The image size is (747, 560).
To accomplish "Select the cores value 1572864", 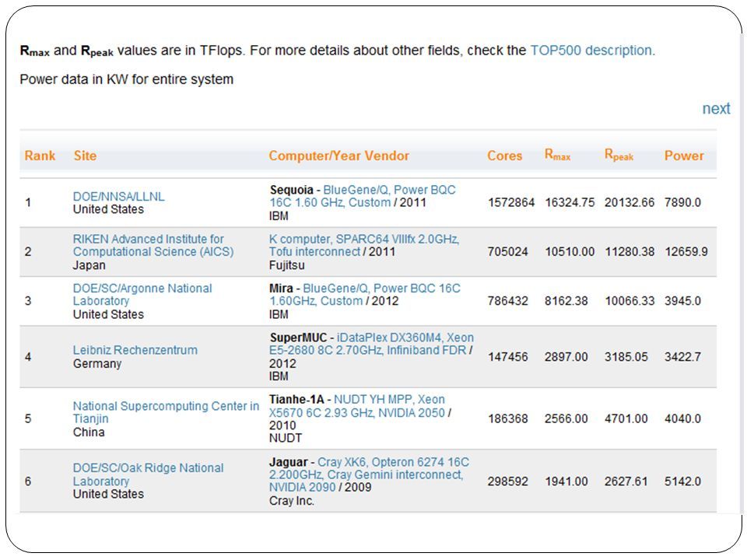I will click(511, 202).
